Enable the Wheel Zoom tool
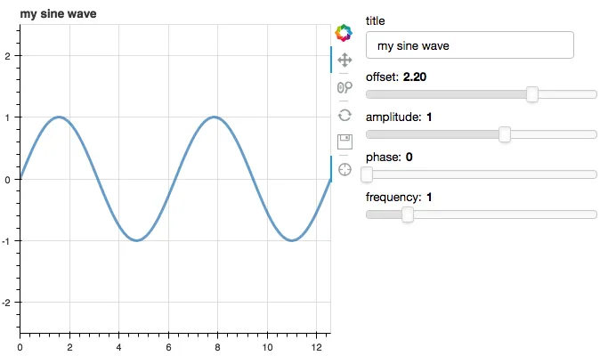608x364 pixels. [344, 87]
